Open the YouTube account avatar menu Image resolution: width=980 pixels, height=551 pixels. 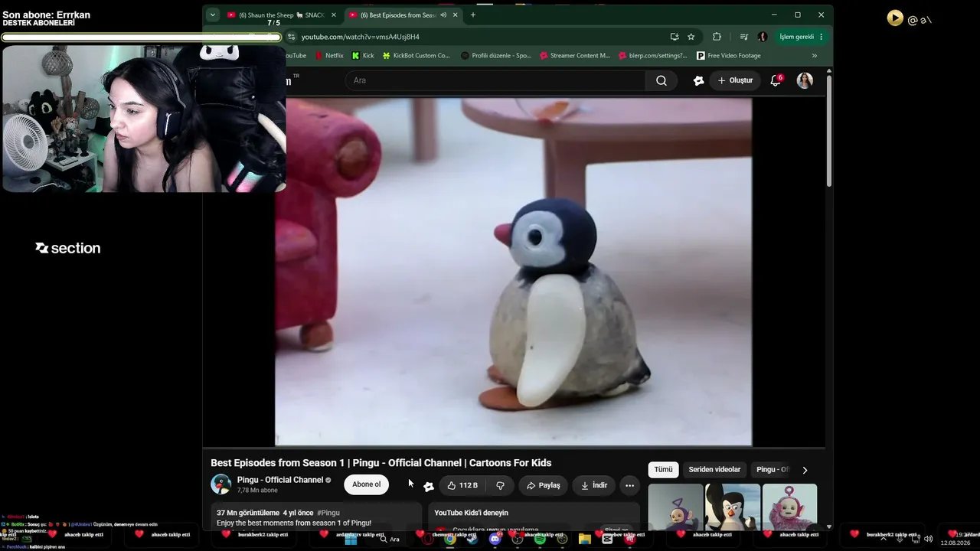pyautogui.click(x=805, y=80)
